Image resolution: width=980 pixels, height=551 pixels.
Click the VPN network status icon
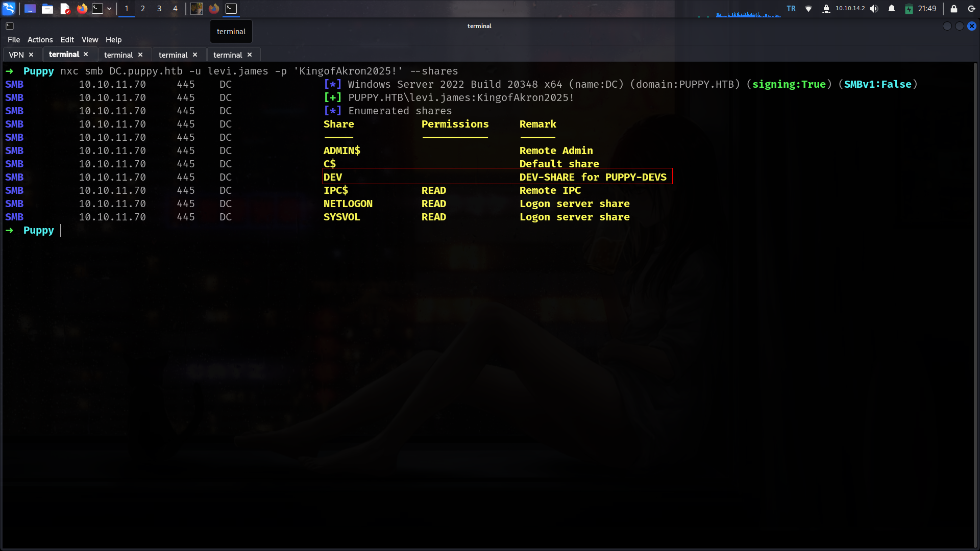click(826, 9)
